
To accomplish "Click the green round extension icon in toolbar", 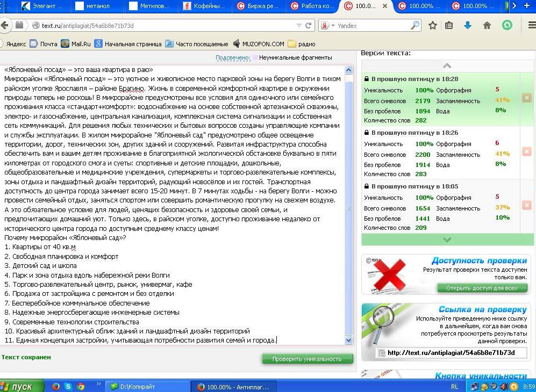I will pos(507,25).
